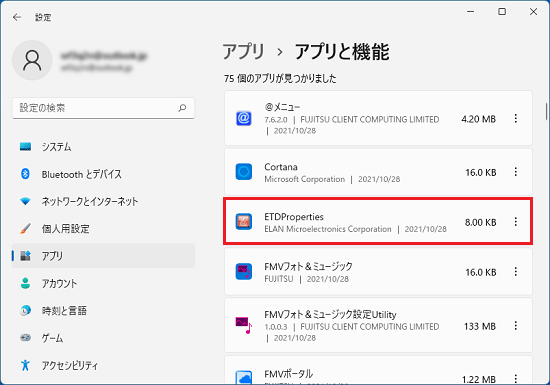Click the ゲーム controller icon

(x=25, y=338)
